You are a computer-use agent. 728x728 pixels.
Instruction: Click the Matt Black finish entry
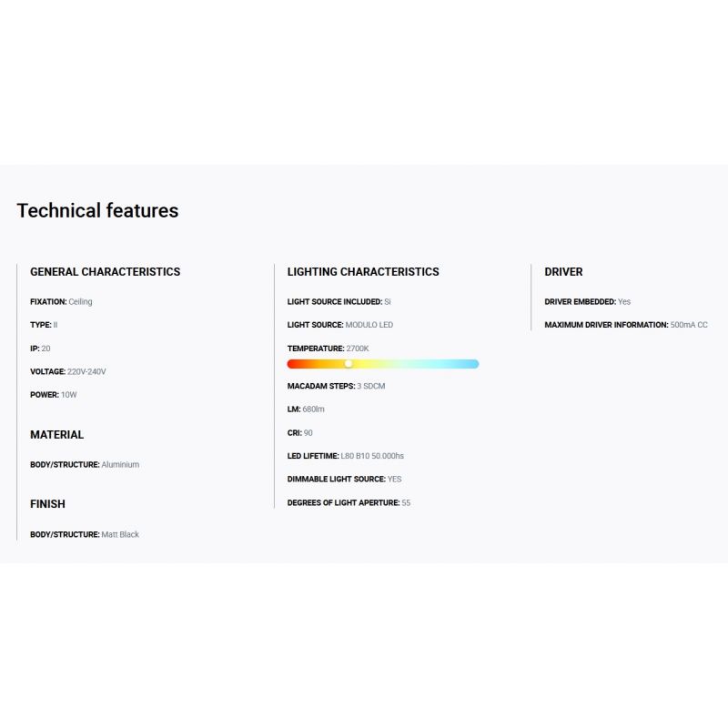pyautogui.click(x=85, y=535)
